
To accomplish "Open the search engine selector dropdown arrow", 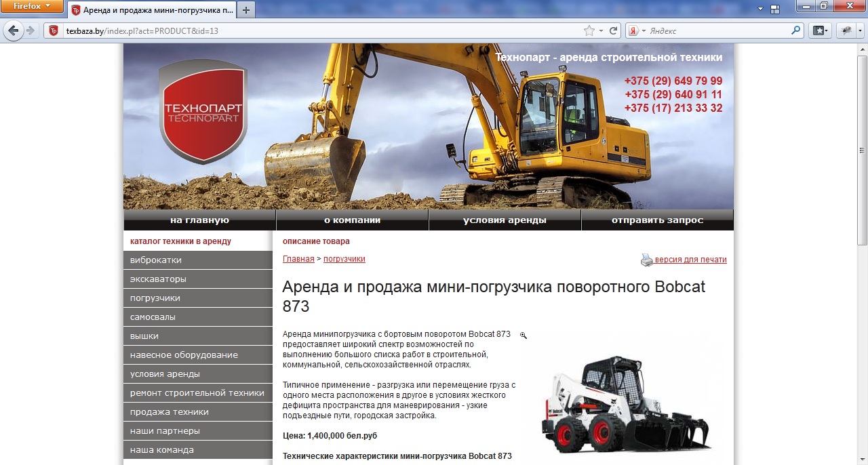I will 642,31.
